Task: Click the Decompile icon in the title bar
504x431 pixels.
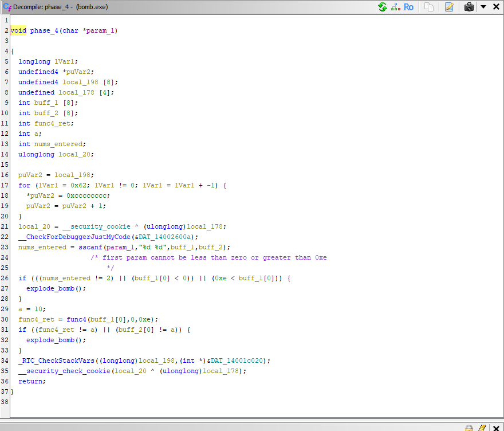Action: click(x=7, y=7)
